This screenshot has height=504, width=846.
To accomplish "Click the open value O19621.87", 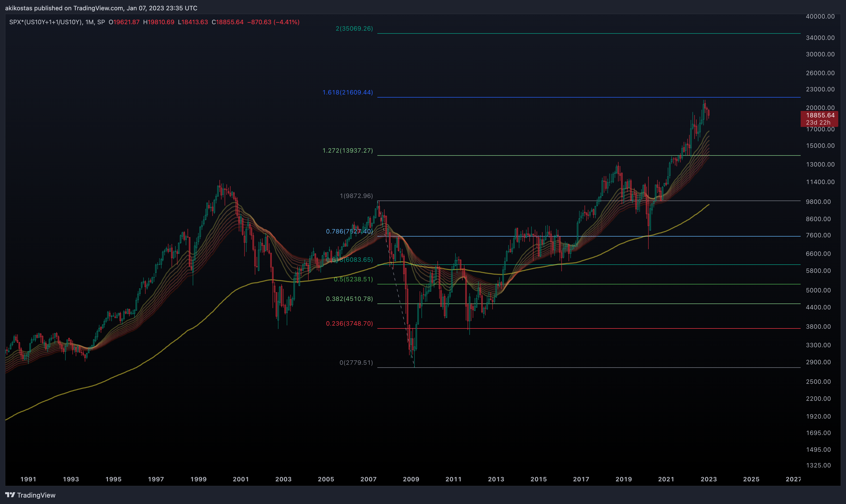I will pyautogui.click(x=124, y=22).
